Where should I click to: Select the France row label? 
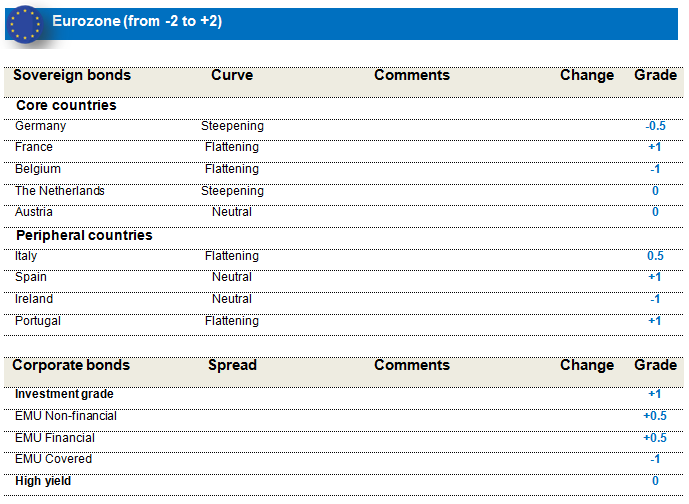(34, 147)
